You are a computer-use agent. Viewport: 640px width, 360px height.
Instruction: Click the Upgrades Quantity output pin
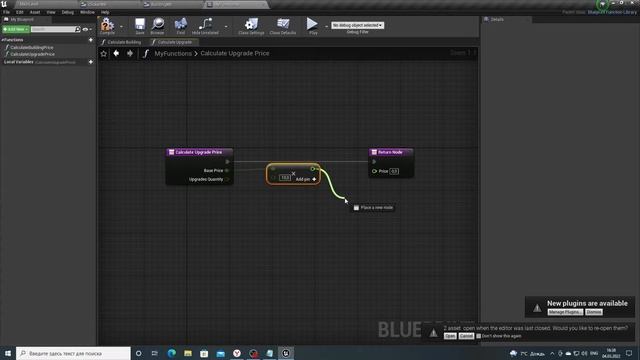[x=227, y=180]
